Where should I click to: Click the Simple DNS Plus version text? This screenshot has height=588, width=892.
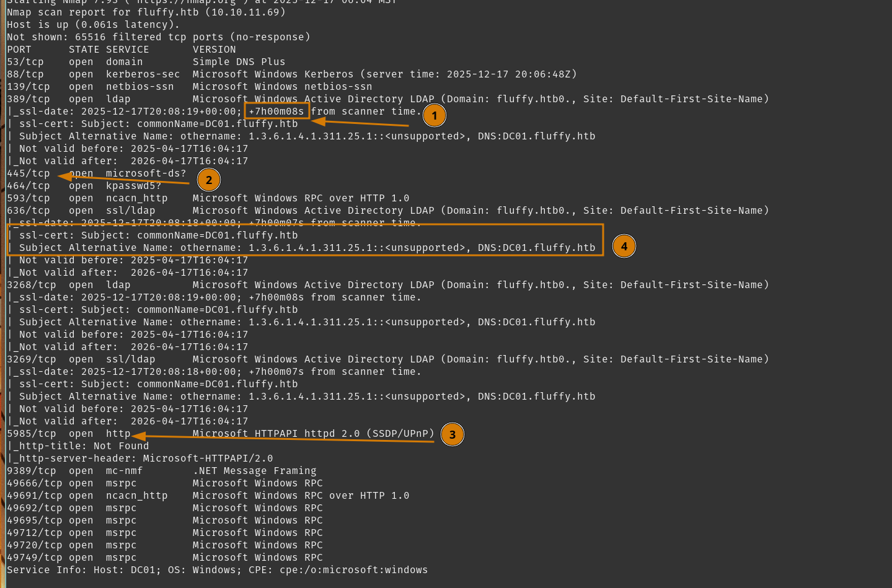point(239,62)
